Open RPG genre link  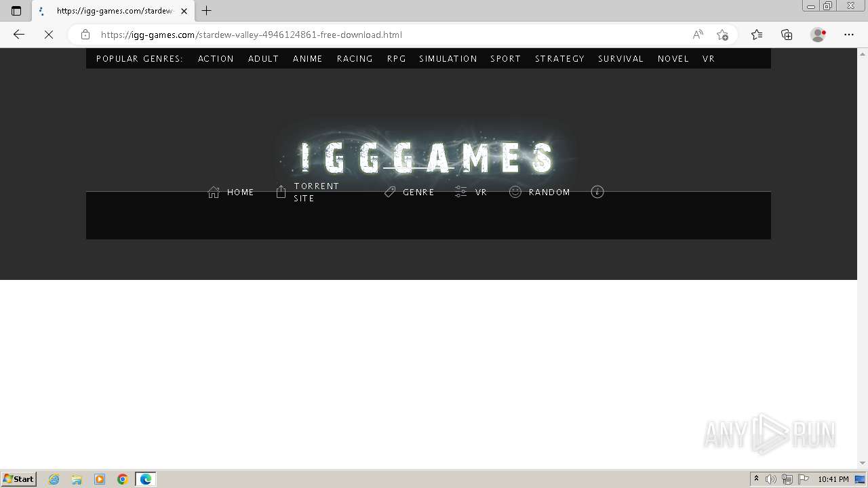pos(397,59)
